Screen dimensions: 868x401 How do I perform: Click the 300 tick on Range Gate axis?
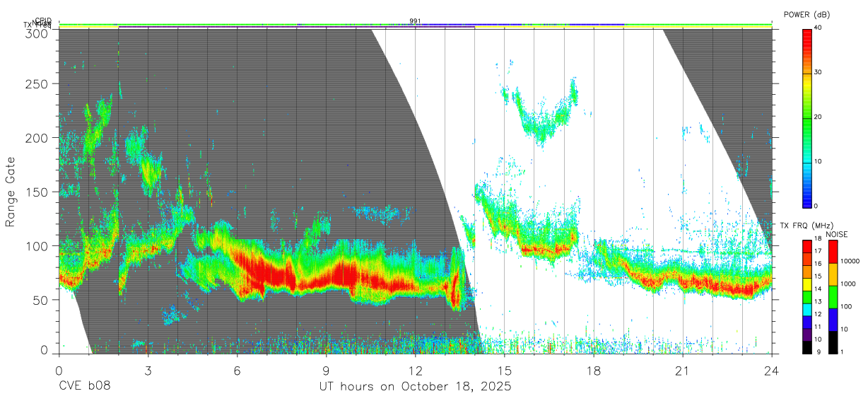(x=37, y=33)
